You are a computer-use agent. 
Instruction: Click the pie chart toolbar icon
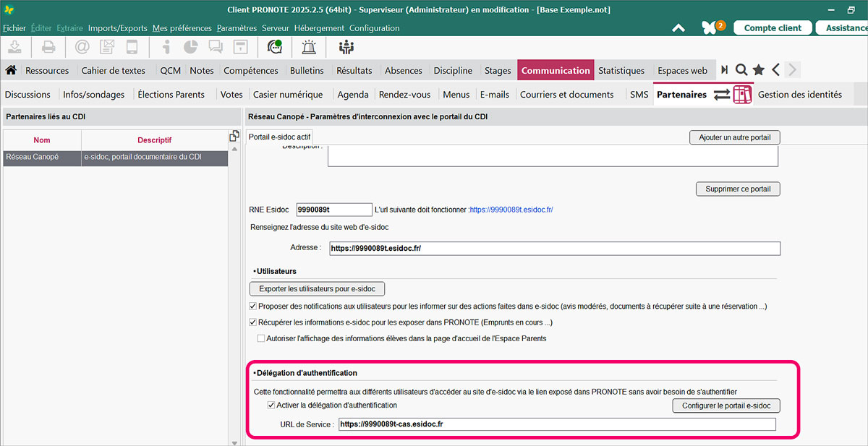coord(191,47)
